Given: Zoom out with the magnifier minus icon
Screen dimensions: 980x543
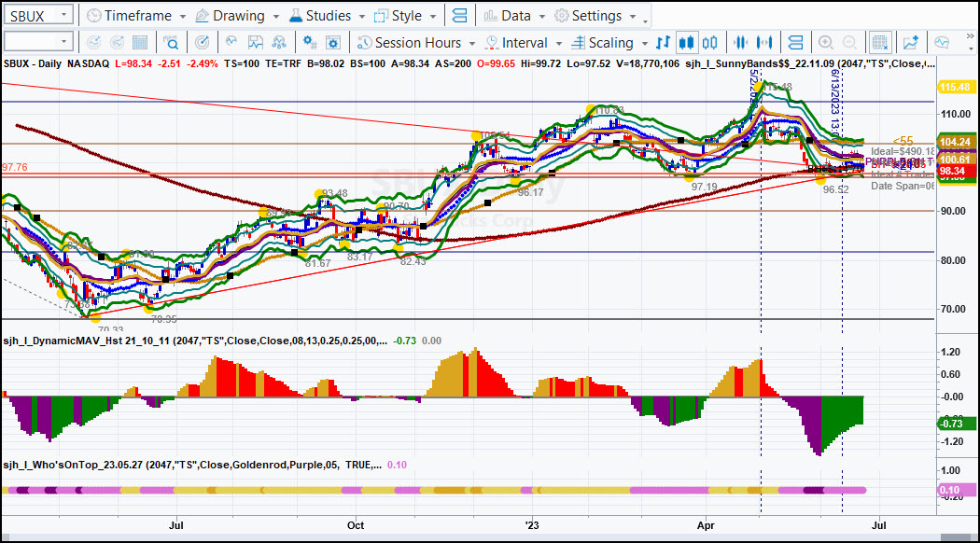Looking at the screenshot, I should pos(849,43).
